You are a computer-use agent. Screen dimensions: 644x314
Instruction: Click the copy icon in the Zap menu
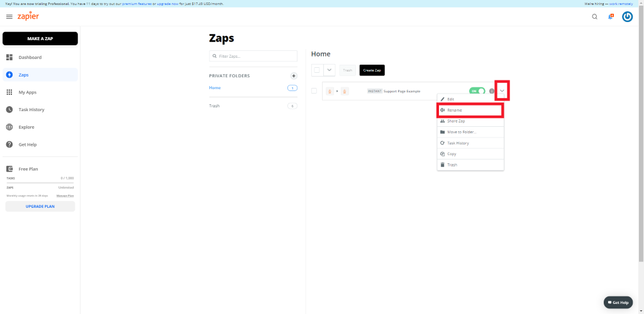(442, 154)
